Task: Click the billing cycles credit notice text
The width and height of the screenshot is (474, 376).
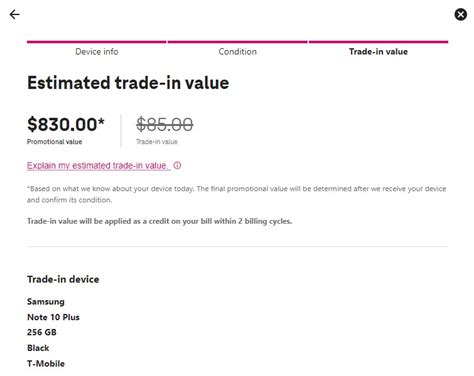Action: 159,221
